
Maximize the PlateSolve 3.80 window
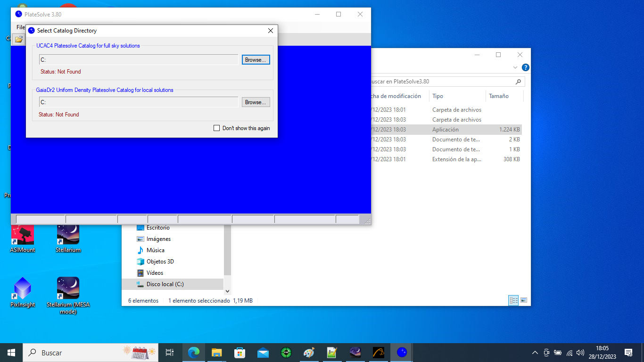pyautogui.click(x=339, y=14)
